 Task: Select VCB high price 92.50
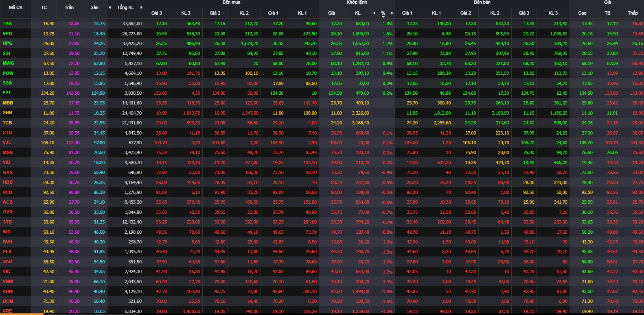click(587, 192)
